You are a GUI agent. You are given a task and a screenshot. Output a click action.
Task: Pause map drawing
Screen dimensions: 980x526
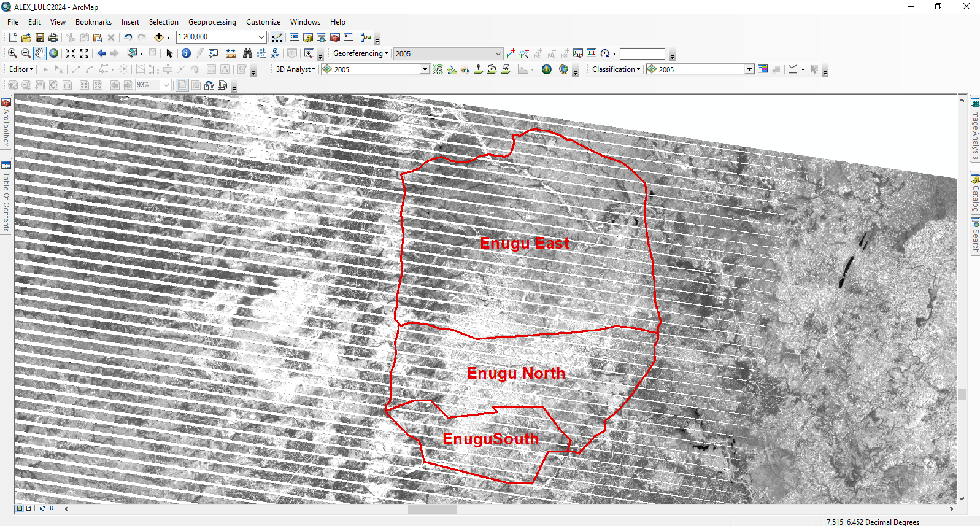[x=52, y=508]
